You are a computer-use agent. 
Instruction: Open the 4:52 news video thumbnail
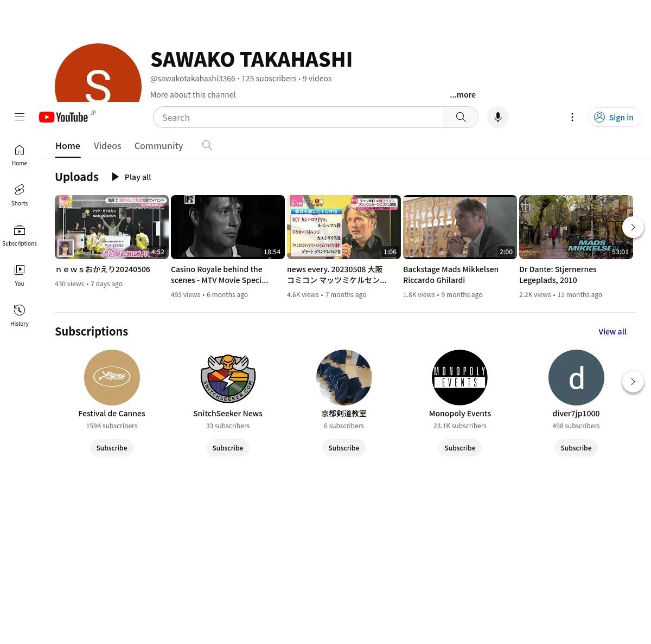tap(112, 227)
